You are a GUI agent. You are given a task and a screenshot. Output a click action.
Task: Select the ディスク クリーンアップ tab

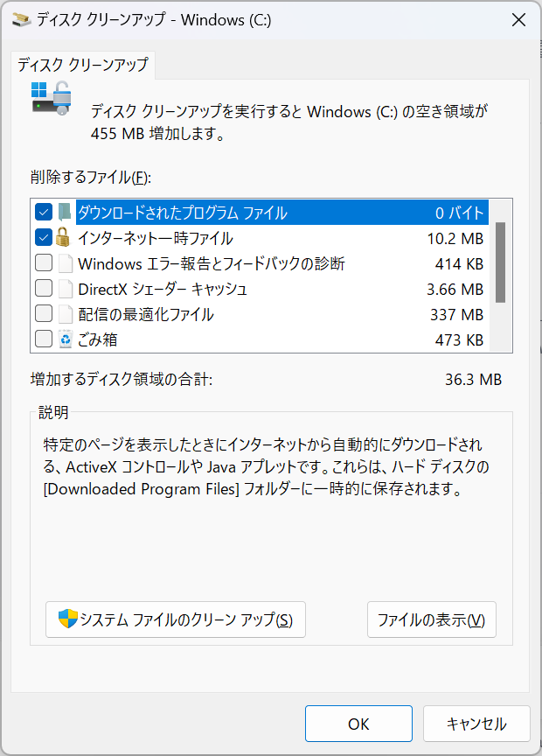pos(83,65)
